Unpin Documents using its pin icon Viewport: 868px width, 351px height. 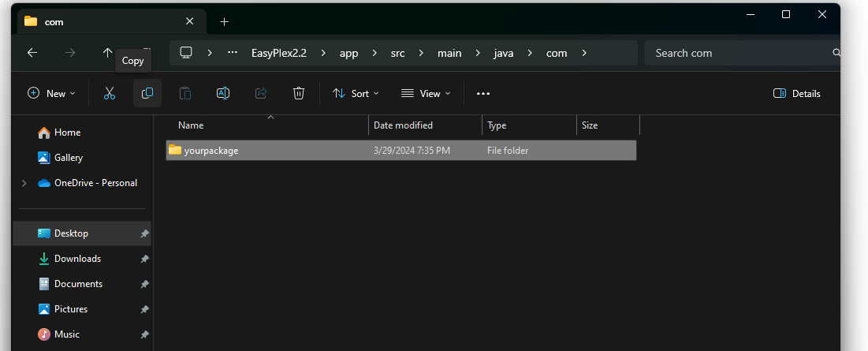pos(144,284)
